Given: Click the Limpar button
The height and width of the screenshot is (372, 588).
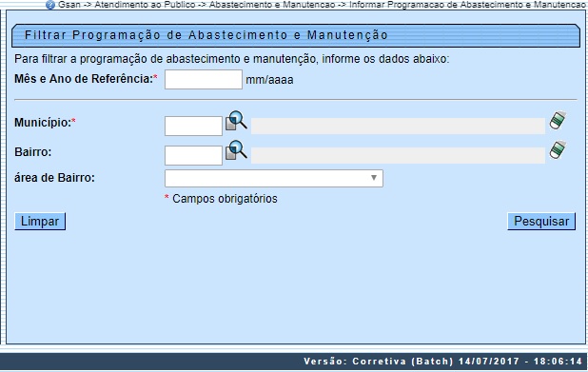Looking at the screenshot, I should coord(40,222).
